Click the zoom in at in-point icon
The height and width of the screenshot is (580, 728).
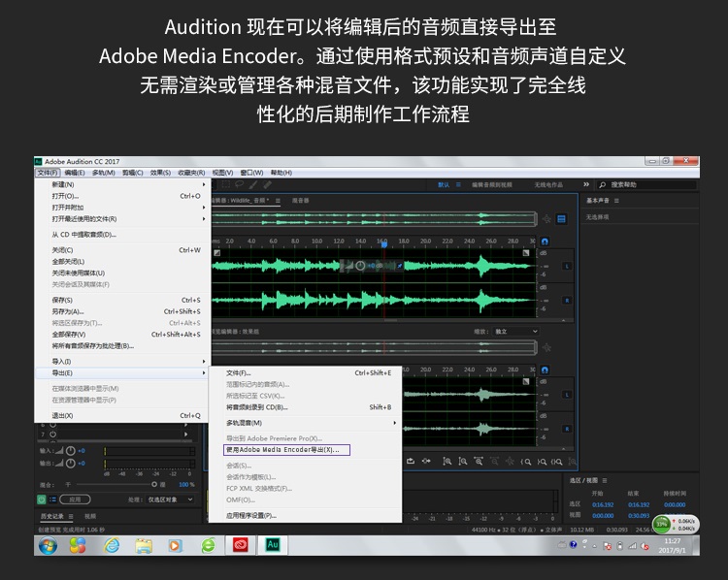point(525,462)
